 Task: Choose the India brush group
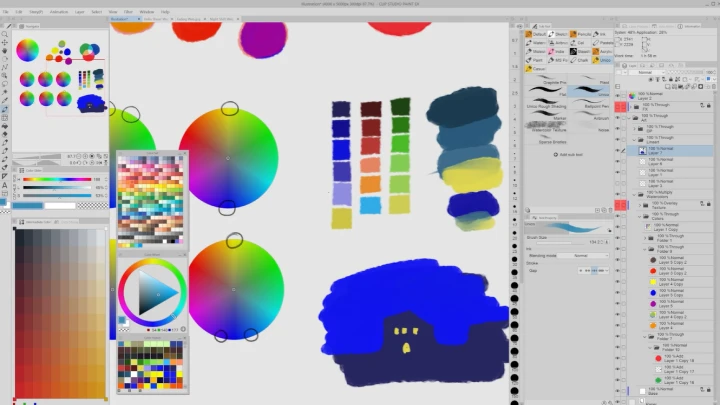click(558, 51)
